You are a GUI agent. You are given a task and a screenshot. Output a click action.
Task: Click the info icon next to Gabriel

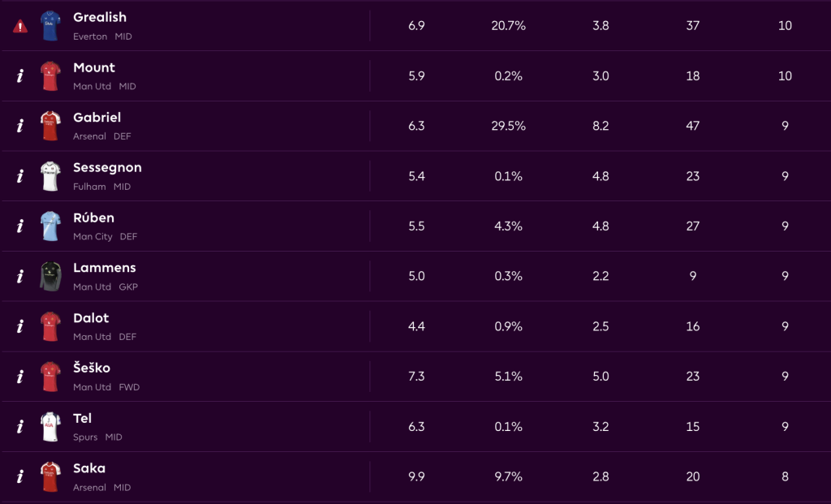20,126
